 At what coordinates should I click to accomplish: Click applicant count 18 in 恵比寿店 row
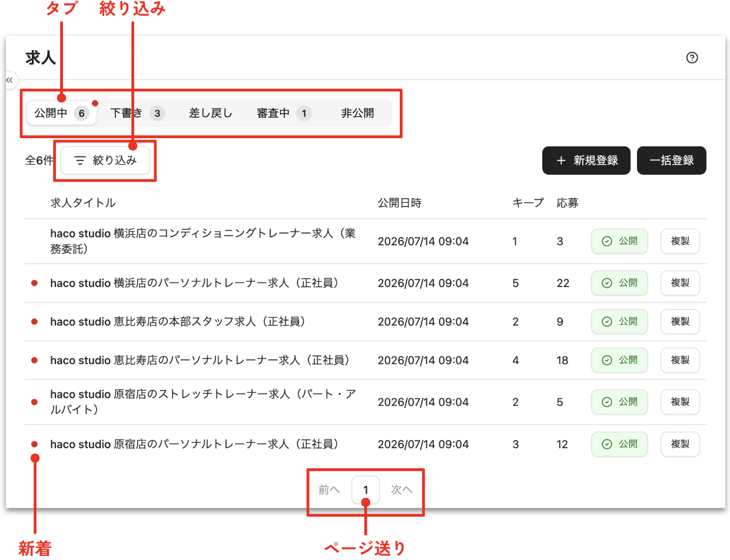coord(562,360)
